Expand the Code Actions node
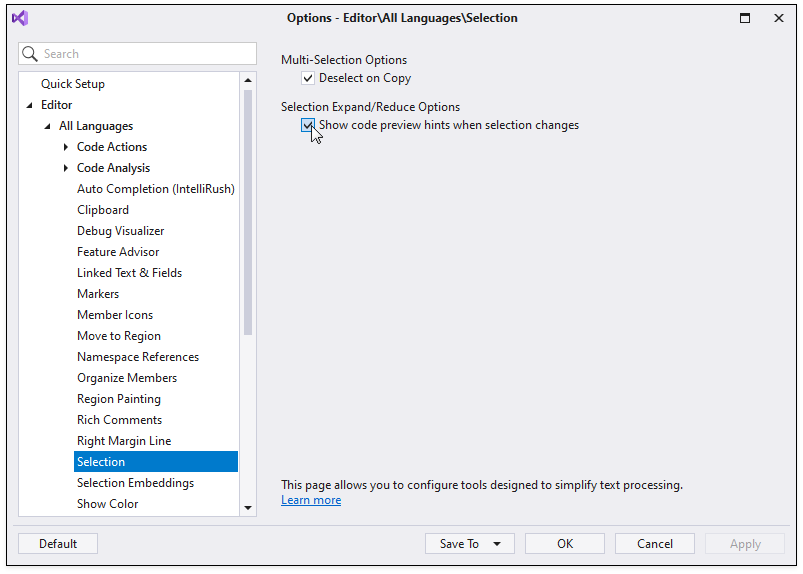The height and width of the screenshot is (574, 803). pos(66,147)
